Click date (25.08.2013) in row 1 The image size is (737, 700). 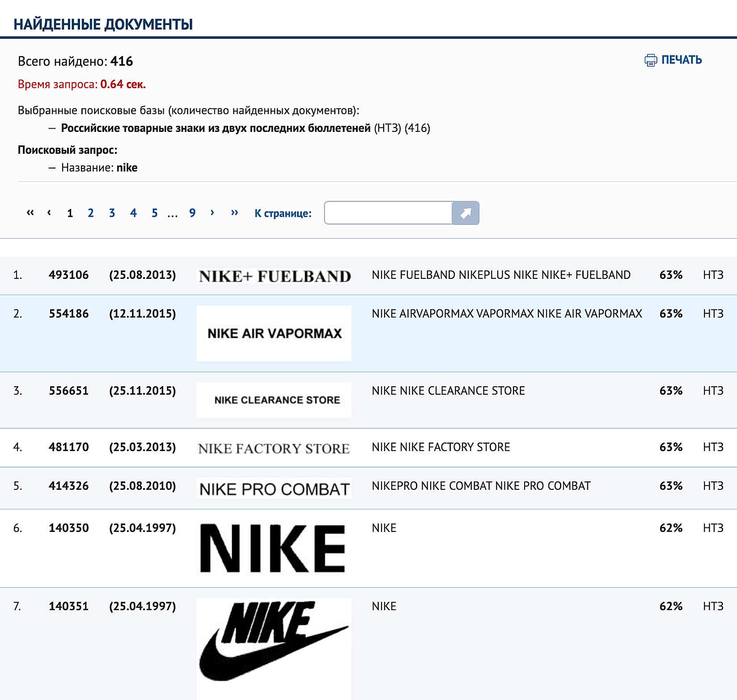click(x=143, y=275)
